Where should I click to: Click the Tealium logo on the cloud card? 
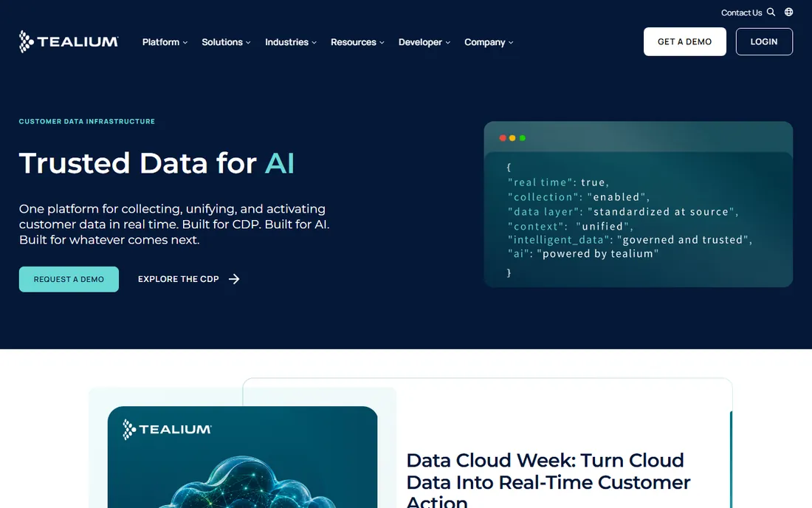(167, 429)
